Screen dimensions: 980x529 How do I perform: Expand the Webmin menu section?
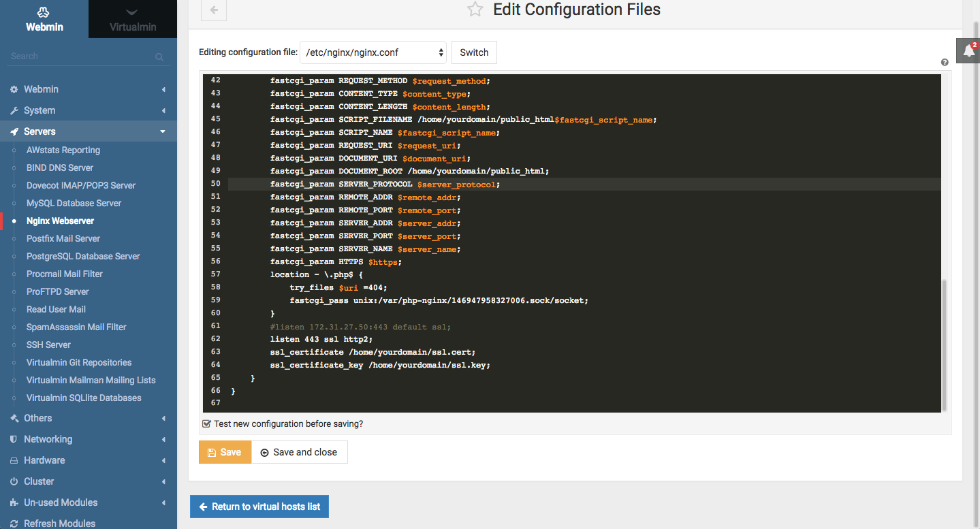point(89,89)
